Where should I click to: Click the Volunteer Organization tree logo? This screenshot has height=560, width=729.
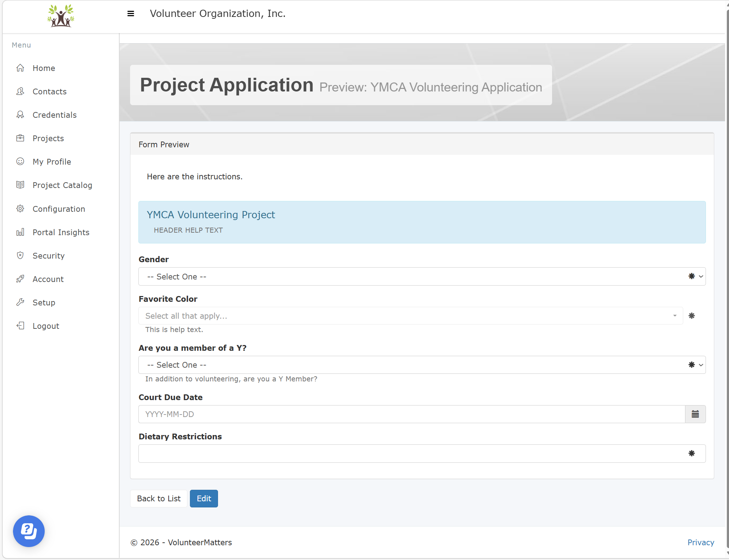(61, 16)
